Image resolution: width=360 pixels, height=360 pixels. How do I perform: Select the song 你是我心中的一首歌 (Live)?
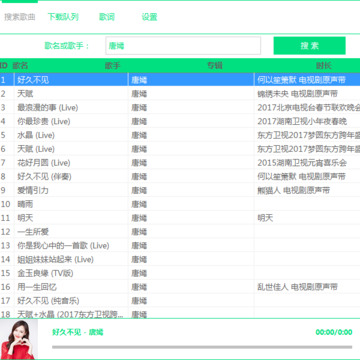coord(63,246)
